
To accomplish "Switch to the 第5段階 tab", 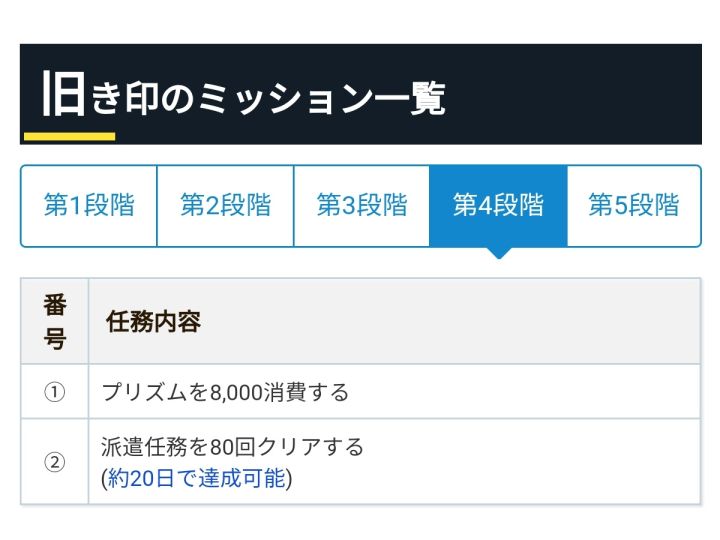I will [634, 206].
